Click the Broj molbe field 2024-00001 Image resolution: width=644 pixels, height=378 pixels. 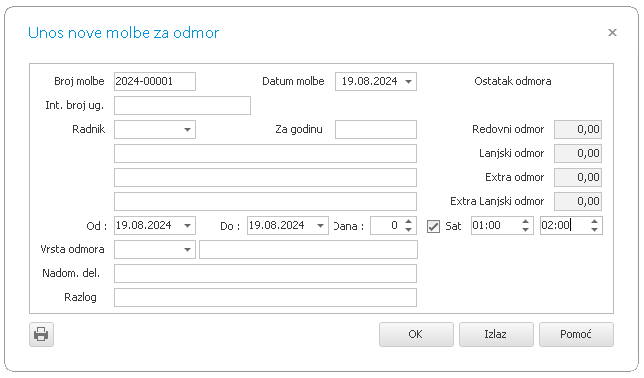(x=155, y=81)
